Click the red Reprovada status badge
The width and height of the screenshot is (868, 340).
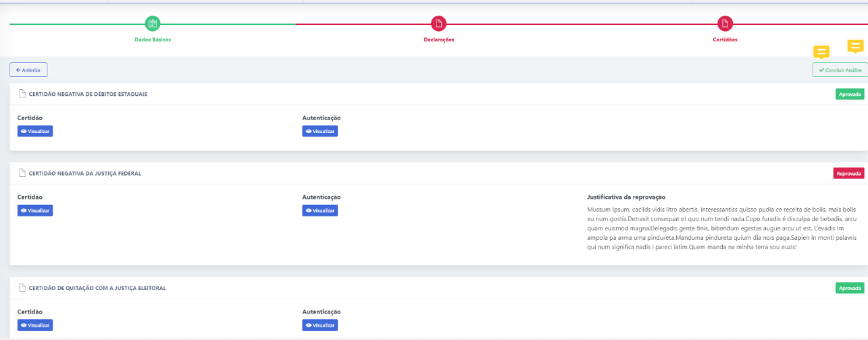(848, 173)
